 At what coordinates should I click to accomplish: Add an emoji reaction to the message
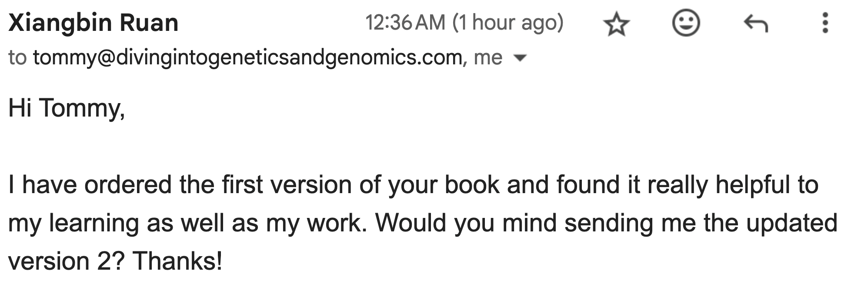(686, 23)
